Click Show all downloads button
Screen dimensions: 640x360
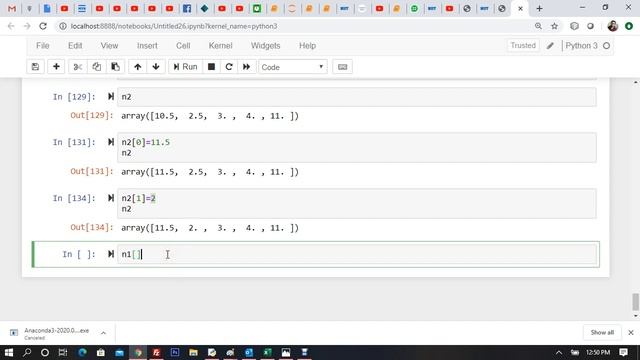point(602,332)
